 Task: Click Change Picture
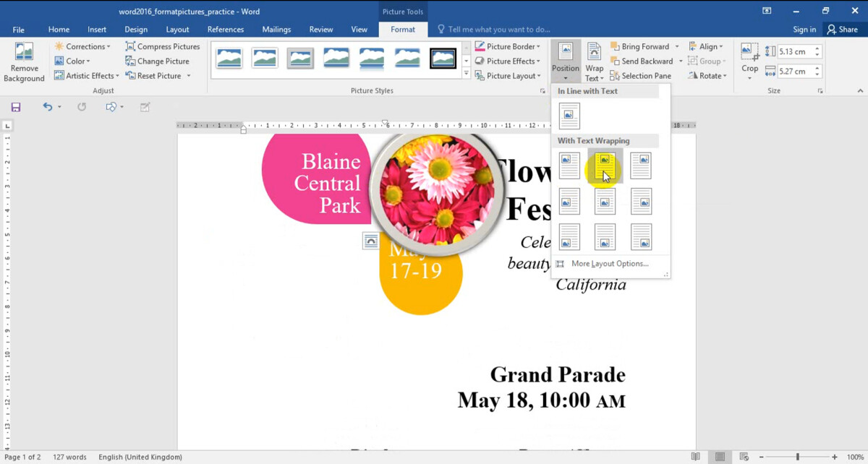[x=157, y=61]
